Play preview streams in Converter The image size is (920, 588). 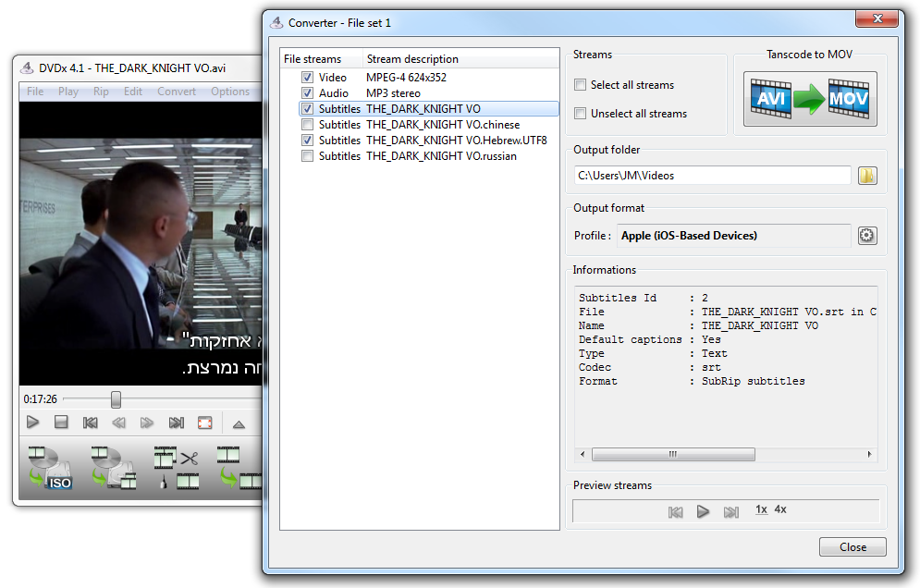click(703, 511)
